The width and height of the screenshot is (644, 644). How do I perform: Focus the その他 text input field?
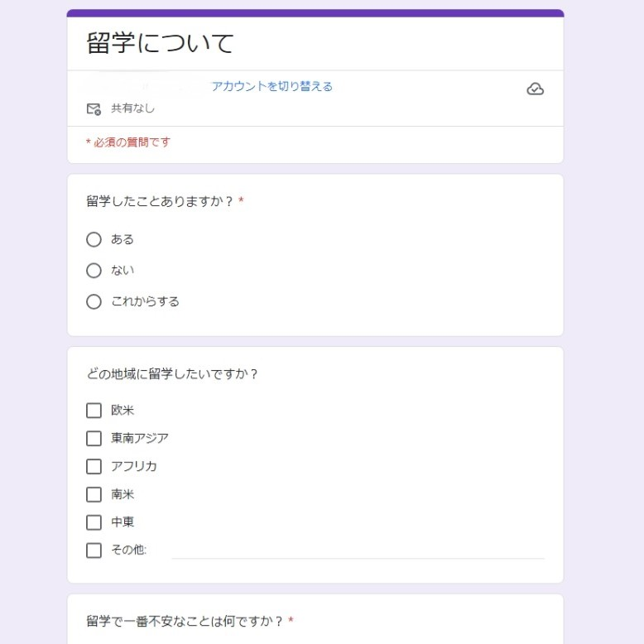pyautogui.click(x=358, y=550)
